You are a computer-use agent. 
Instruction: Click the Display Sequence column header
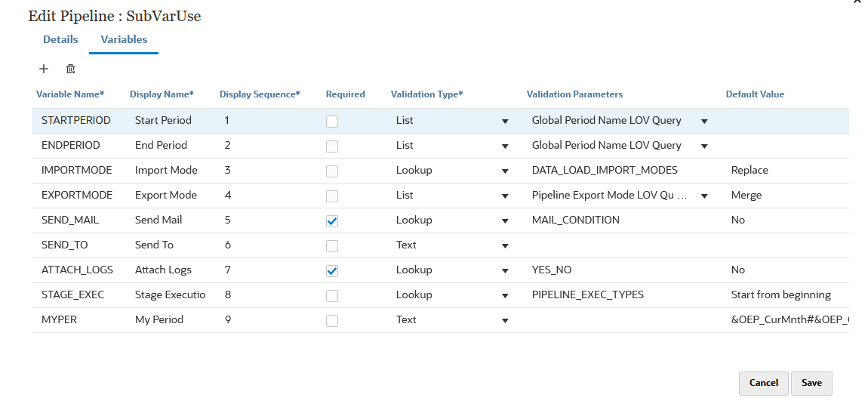tap(260, 94)
